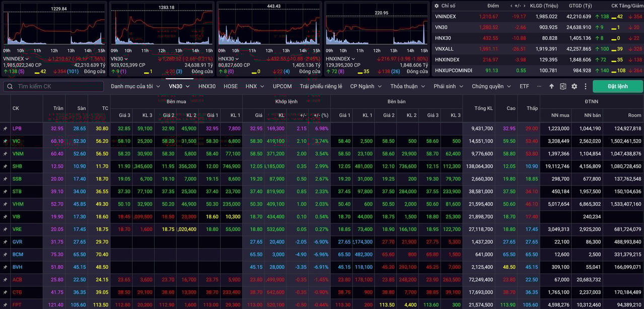Switch to the HOSE tab
The height and width of the screenshot is (309, 644).
coord(230,86)
